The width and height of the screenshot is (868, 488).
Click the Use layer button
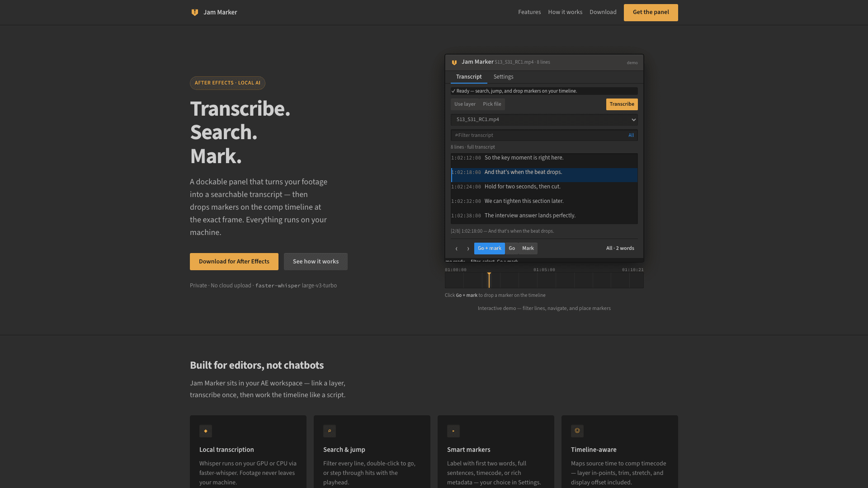465,104
